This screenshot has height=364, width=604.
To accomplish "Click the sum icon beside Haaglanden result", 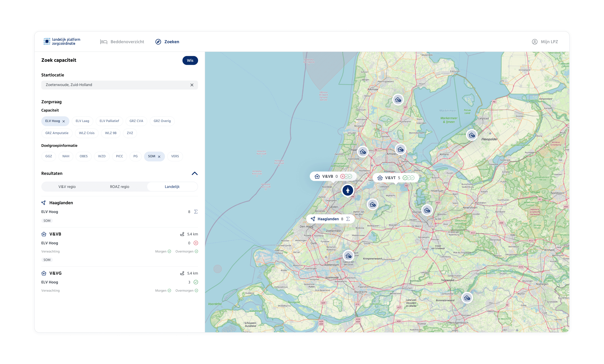I will coord(196,212).
